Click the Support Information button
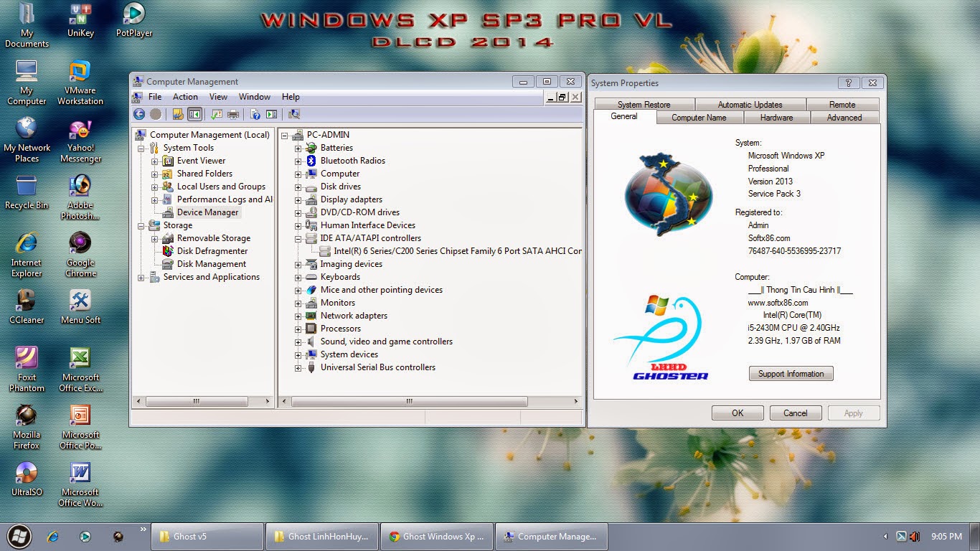The width and height of the screenshot is (980, 551). click(791, 374)
